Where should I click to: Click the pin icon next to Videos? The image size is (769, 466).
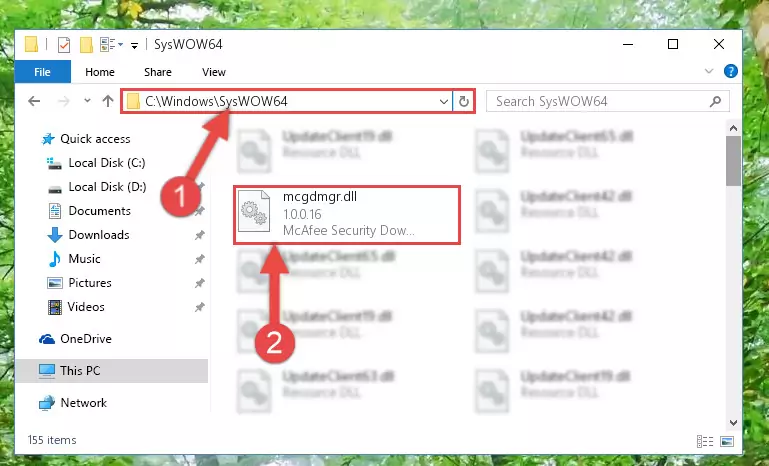point(199,307)
